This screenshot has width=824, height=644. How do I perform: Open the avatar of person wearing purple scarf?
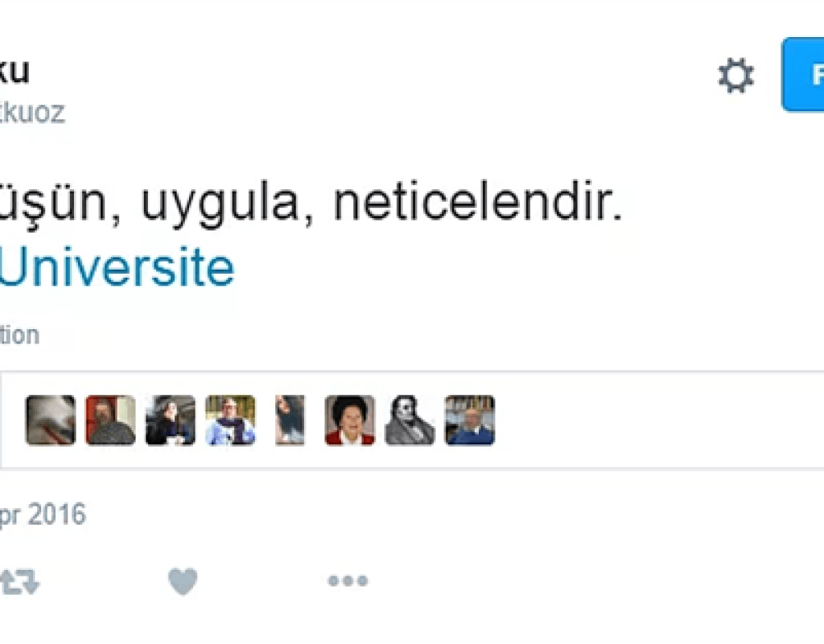230,420
